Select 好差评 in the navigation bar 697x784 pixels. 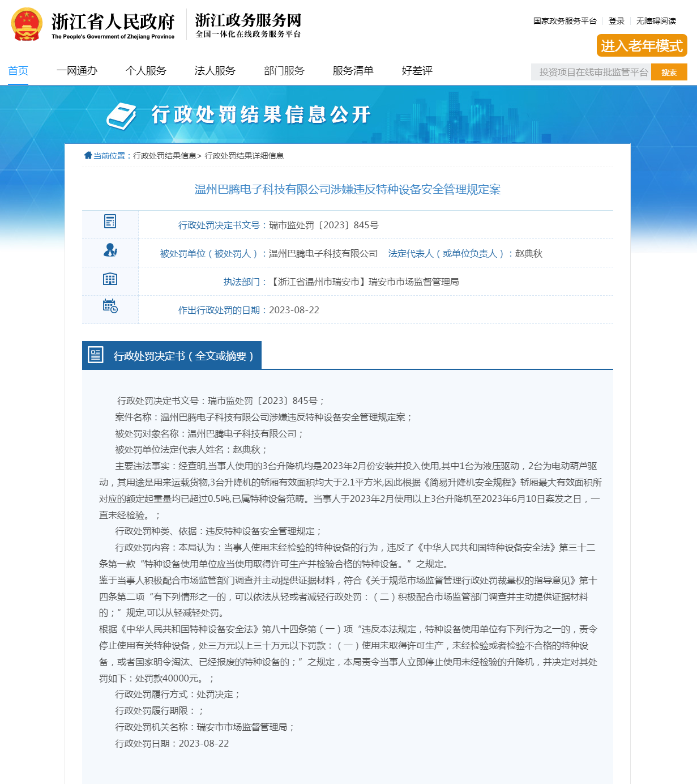(x=417, y=71)
